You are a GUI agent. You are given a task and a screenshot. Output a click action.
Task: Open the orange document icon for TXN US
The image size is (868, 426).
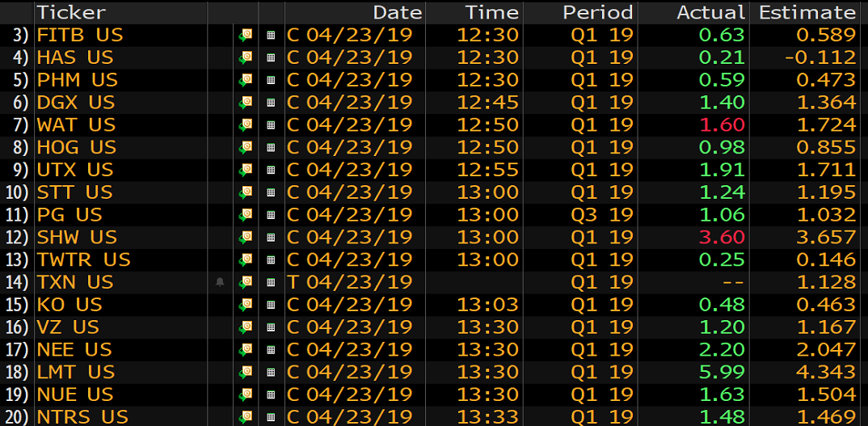tap(245, 282)
